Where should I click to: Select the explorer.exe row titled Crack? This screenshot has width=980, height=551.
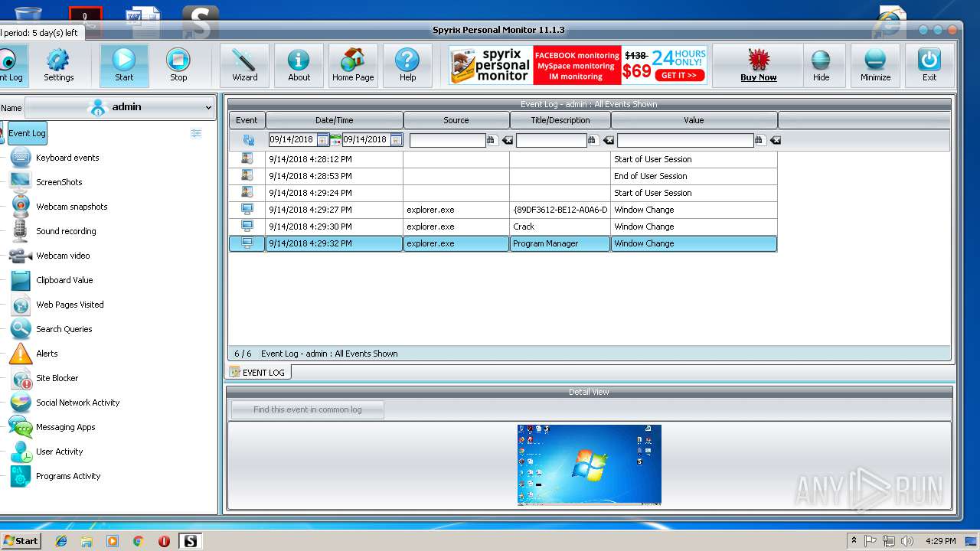coord(503,227)
